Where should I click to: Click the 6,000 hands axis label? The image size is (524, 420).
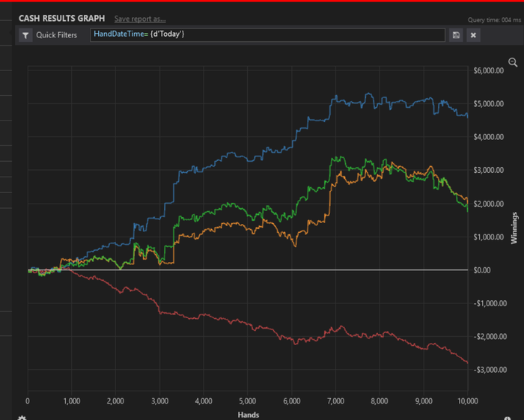click(292, 401)
